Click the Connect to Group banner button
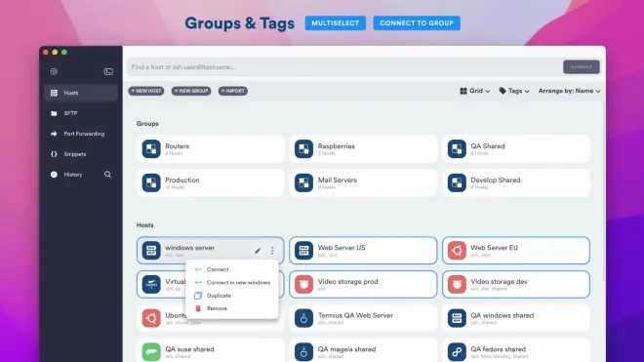 pos(417,23)
